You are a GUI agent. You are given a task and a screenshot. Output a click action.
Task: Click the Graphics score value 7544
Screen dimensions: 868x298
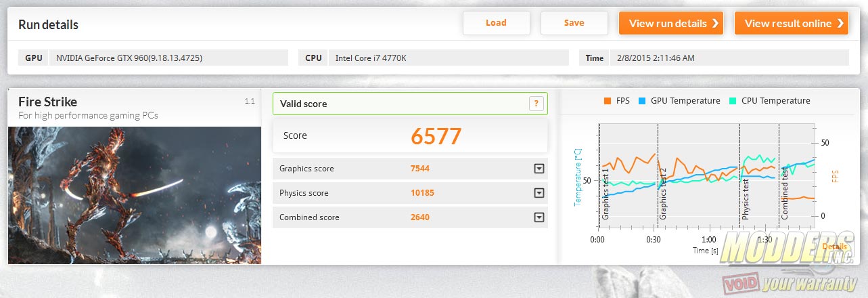[420, 169]
